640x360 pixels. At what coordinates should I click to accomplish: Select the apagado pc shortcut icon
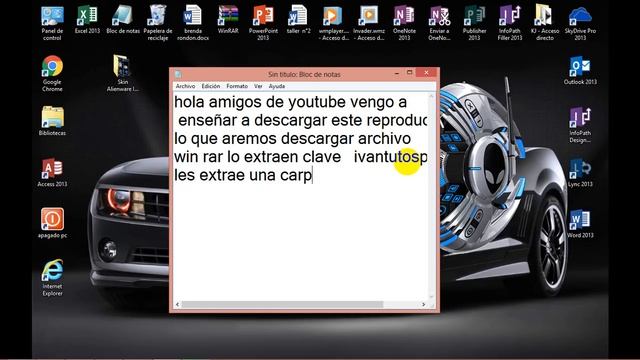click(52, 223)
